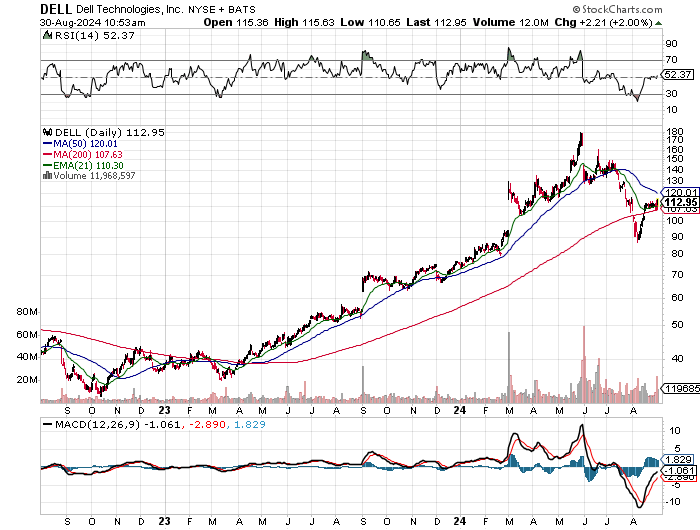Click the volume bars icon in legend
This screenshot has width=700, height=530.
coord(47,175)
